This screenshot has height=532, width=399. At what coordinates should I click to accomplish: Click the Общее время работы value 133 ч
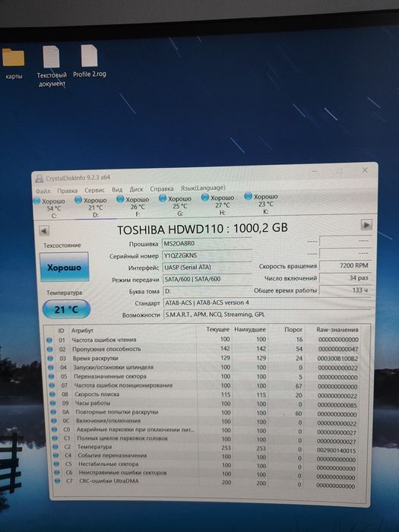click(346, 290)
